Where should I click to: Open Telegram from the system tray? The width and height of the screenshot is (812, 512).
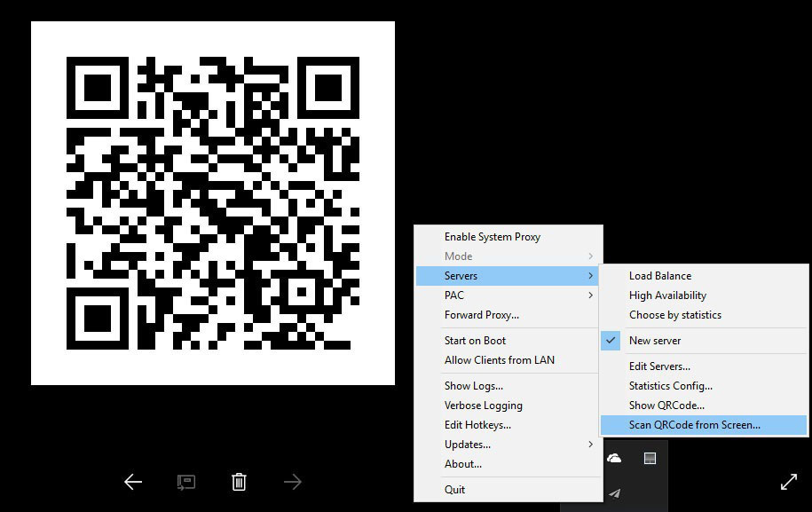coord(613,493)
